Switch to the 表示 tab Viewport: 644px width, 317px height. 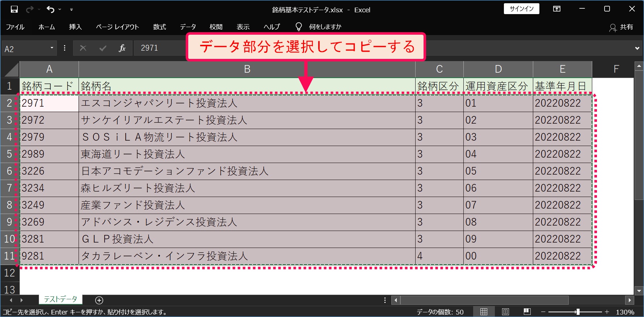243,27
